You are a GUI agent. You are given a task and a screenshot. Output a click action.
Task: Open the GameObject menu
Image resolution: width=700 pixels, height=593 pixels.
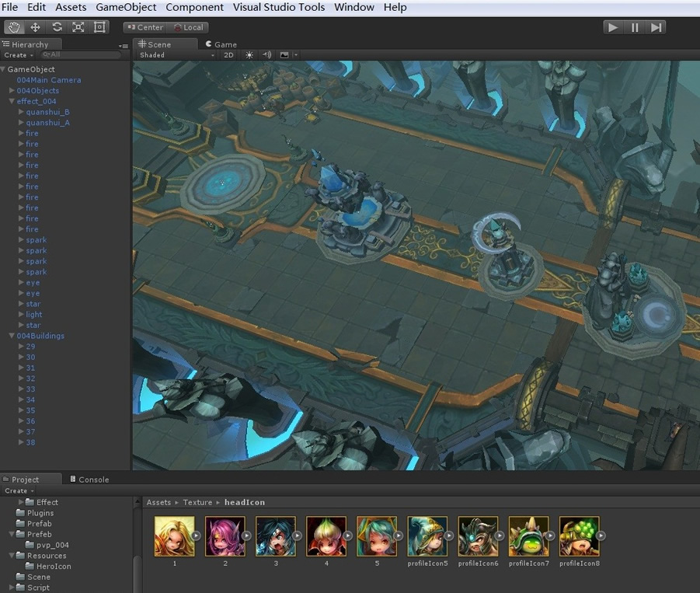click(x=126, y=7)
